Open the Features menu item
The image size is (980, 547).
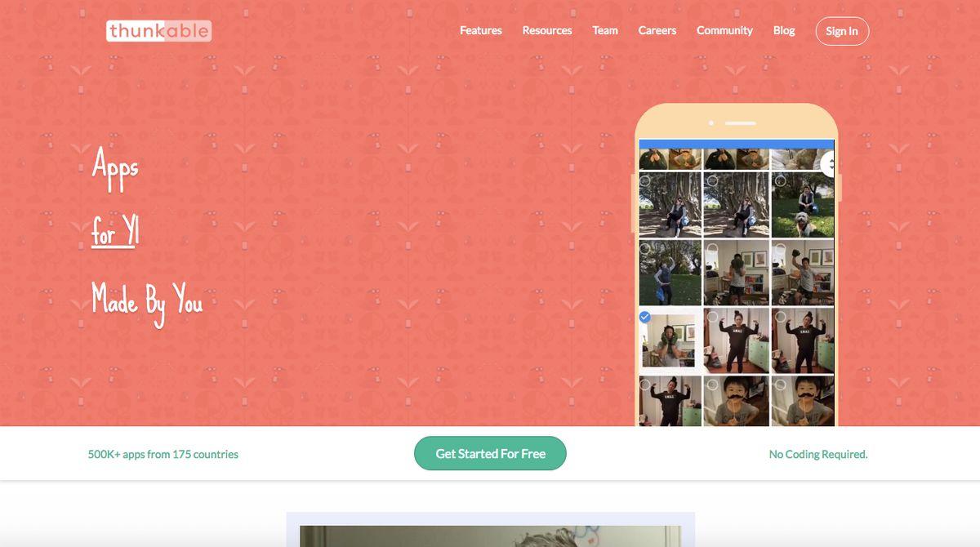pos(481,30)
